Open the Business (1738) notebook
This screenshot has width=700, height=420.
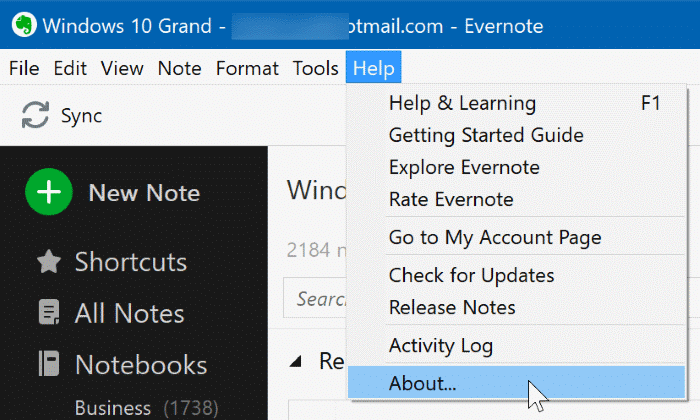[146, 408]
